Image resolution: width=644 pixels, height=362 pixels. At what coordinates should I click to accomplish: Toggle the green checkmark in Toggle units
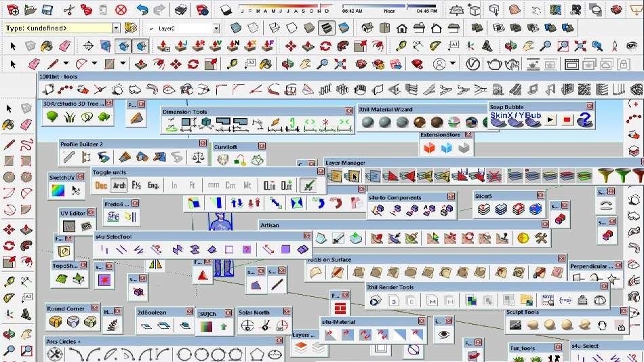(x=308, y=185)
